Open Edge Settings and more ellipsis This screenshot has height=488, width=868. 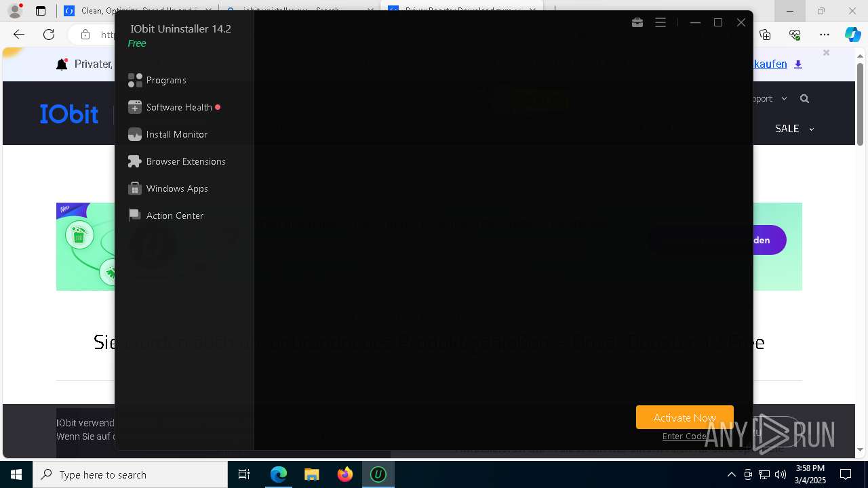pos(824,34)
